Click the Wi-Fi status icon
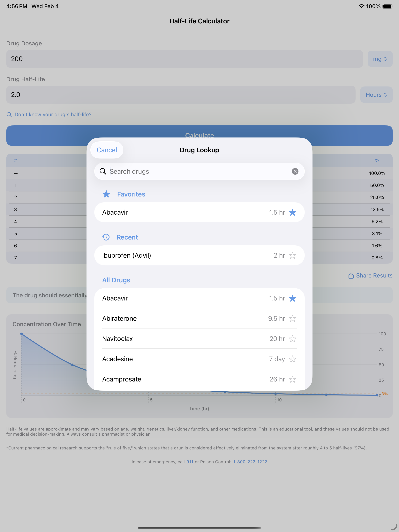The height and width of the screenshot is (532, 399). click(361, 6)
